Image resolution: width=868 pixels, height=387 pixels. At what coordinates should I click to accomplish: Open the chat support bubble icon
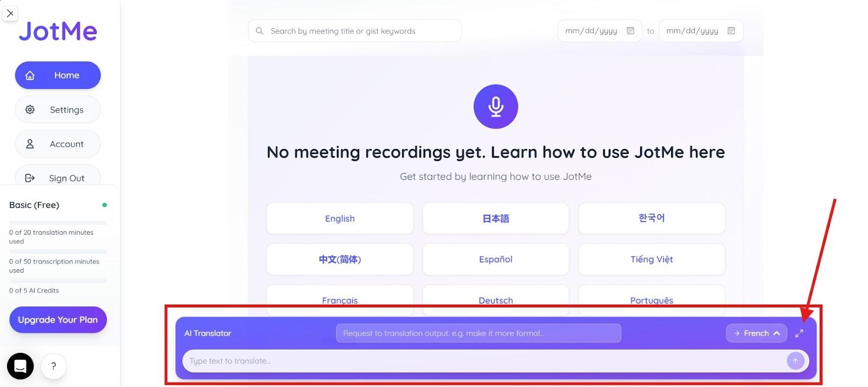pos(20,366)
